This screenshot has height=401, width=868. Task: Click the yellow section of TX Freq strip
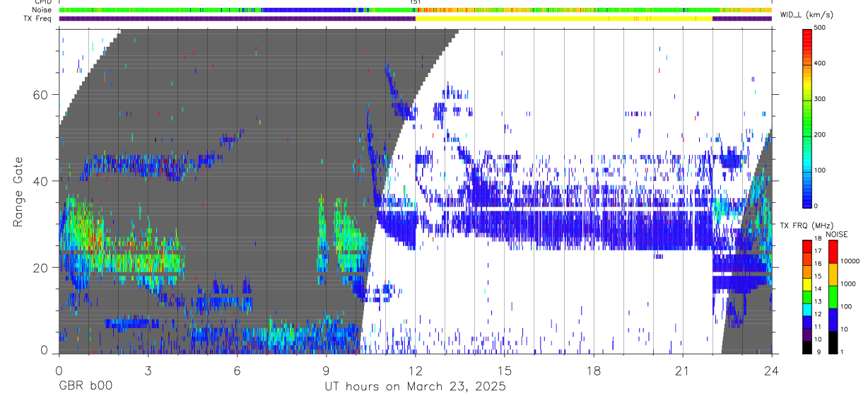564,18
